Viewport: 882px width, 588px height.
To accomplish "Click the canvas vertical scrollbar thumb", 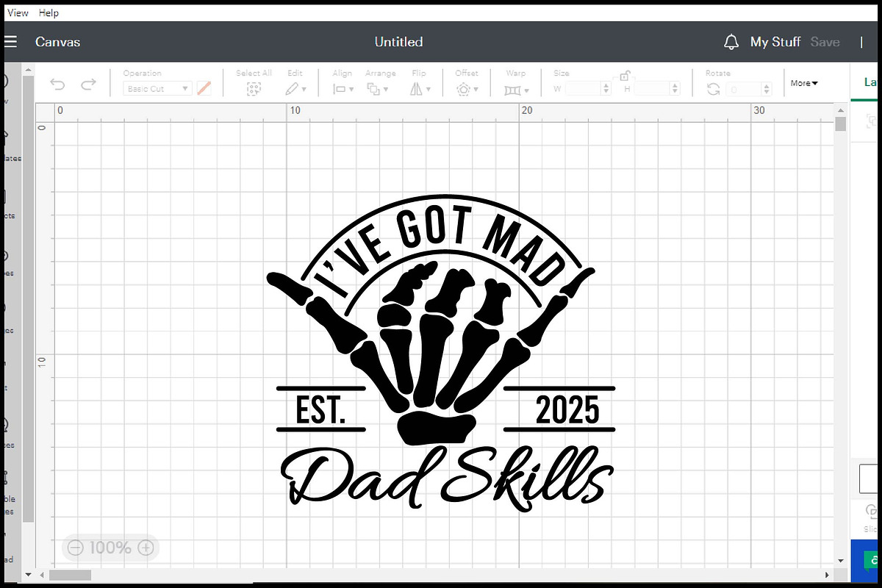I will click(841, 123).
